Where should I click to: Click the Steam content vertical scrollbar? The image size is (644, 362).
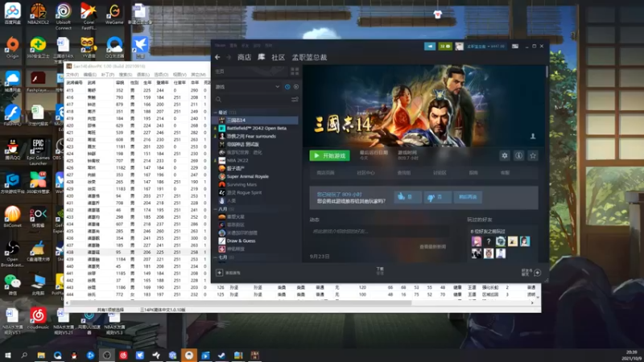point(547,72)
